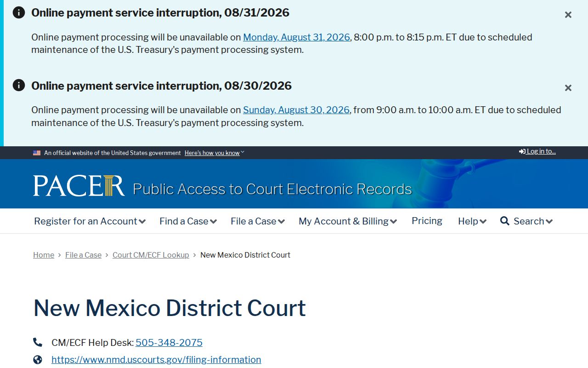Open Court CM/ECF Lookup breadcrumb

(151, 255)
